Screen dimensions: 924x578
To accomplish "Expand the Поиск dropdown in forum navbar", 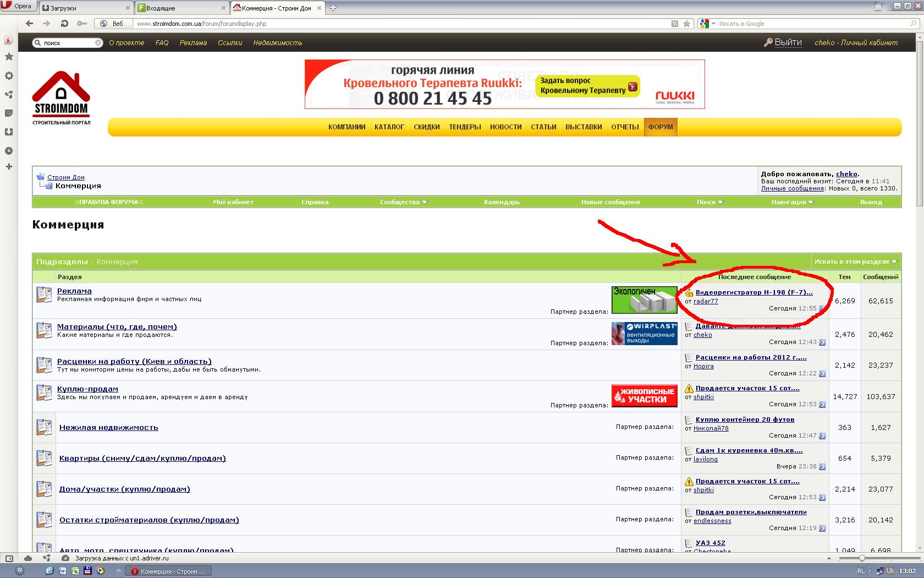I will [710, 202].
